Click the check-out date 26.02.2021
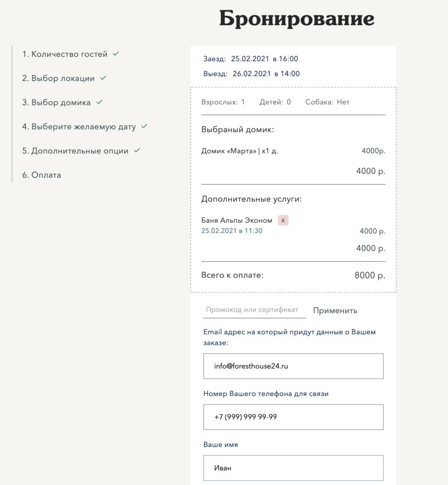Image resolution: width=448 pixels, height=485 pixels. (252, 73)
